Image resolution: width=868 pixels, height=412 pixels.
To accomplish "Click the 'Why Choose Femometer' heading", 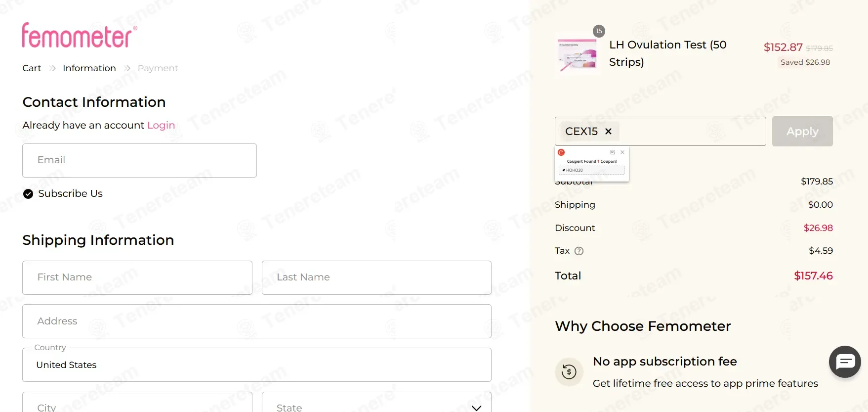I will tap(643, 326).
